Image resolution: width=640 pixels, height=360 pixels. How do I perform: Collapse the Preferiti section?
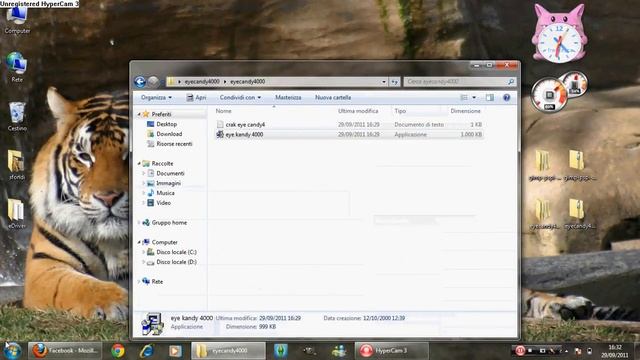[139, 114]
